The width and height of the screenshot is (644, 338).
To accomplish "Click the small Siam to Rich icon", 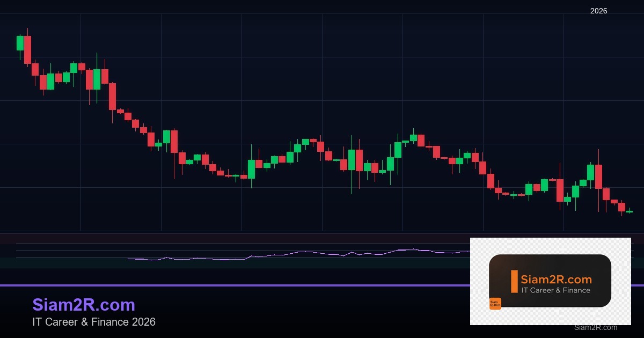I will tap(495, 303).
